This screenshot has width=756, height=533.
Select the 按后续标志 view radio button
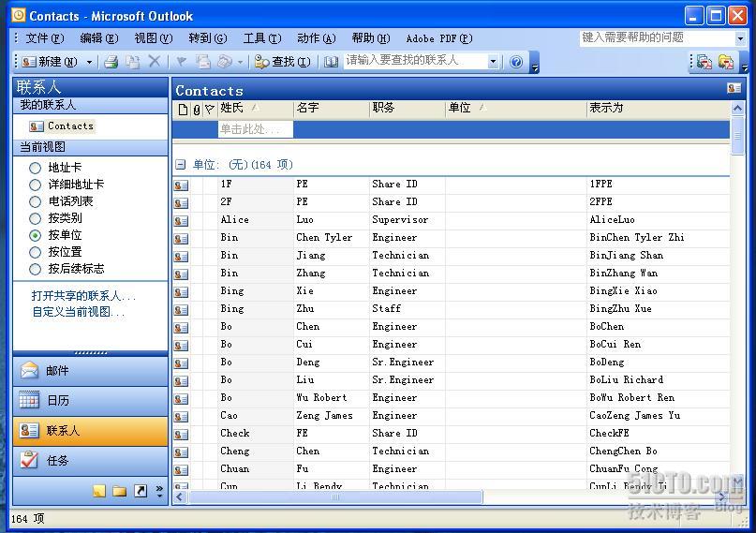36,270
